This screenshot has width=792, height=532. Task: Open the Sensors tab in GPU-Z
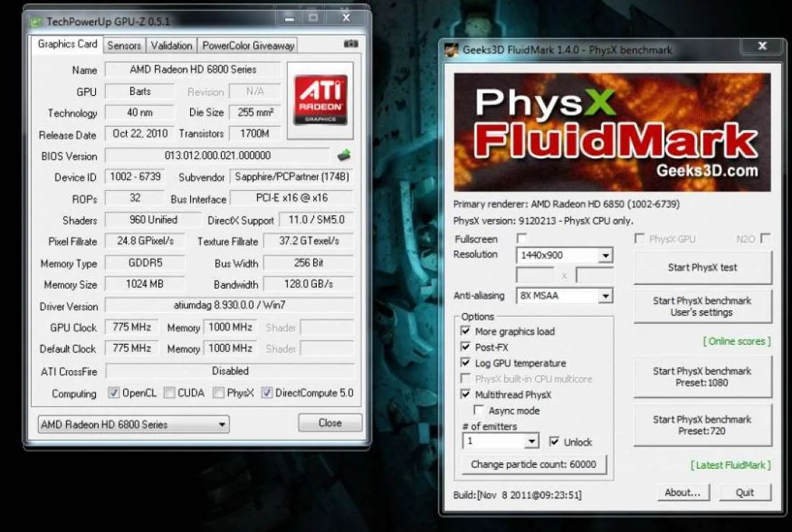click(x=125, y=45)
